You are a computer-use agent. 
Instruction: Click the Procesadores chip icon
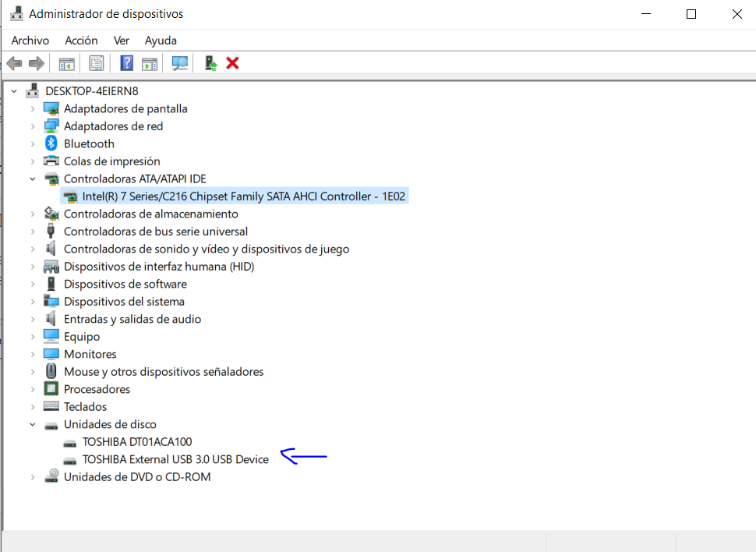pyautogui.click(x=51, y=388)
